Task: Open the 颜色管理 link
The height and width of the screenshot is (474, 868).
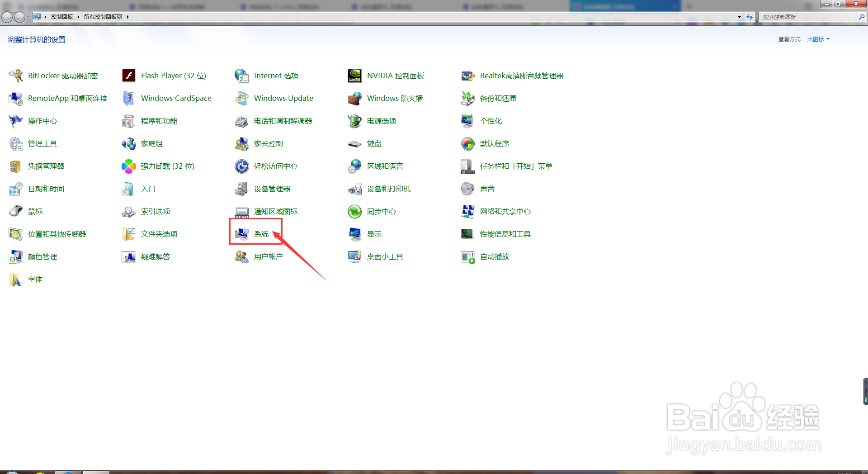Action: click(x=42, y=256)
